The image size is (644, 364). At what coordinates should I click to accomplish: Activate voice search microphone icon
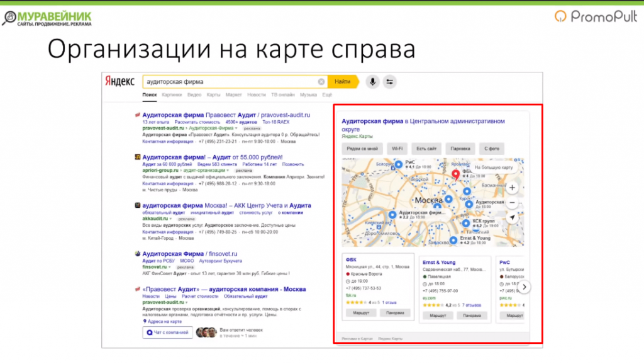pos(372,82)
